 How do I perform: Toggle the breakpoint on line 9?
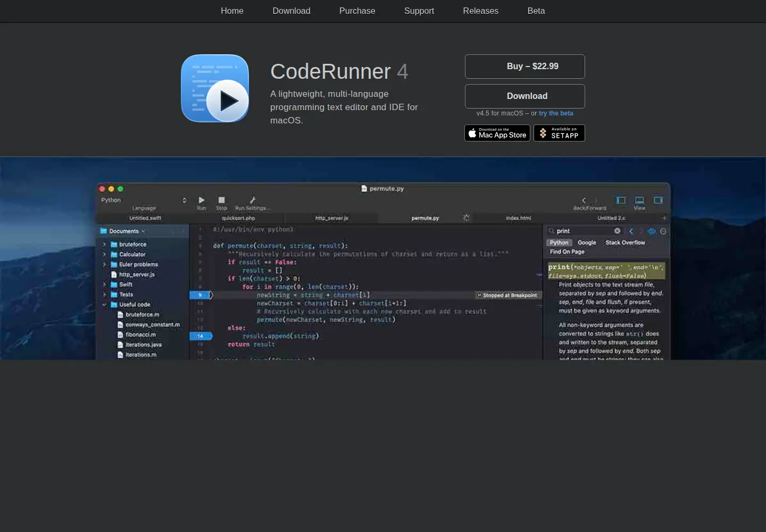tap(201, 295)
